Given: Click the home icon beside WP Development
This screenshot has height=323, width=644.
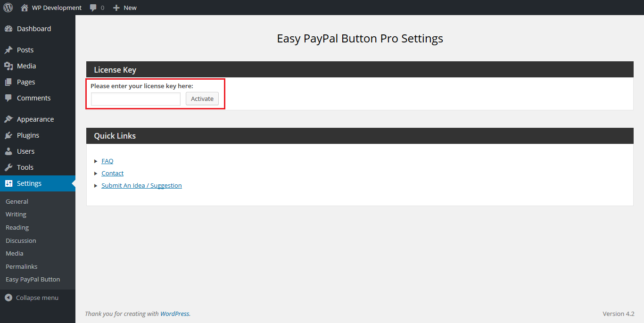Looking at the screenshot, I should click(25, 8).
